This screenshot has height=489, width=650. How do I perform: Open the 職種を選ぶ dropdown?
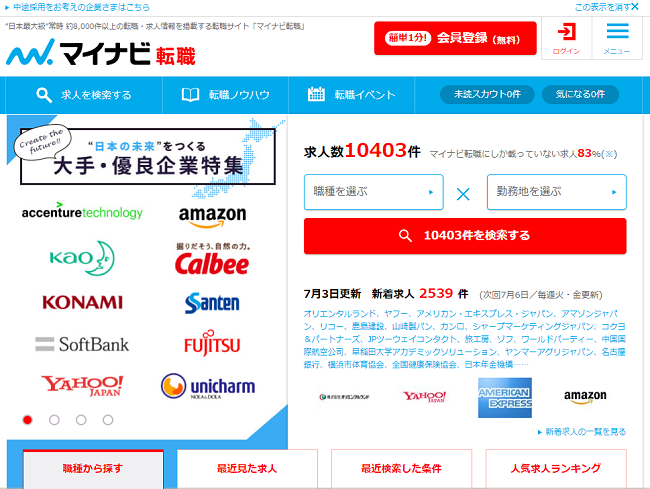374,192
